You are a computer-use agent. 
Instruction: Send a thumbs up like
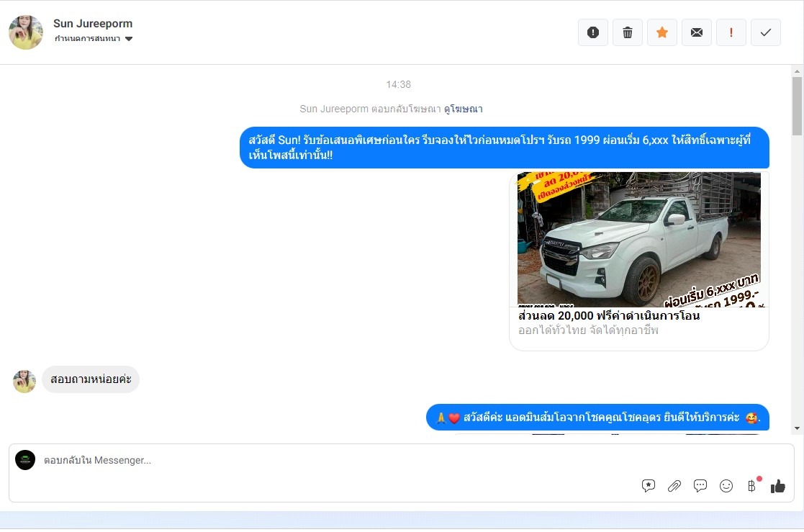(x=778, y=486)
